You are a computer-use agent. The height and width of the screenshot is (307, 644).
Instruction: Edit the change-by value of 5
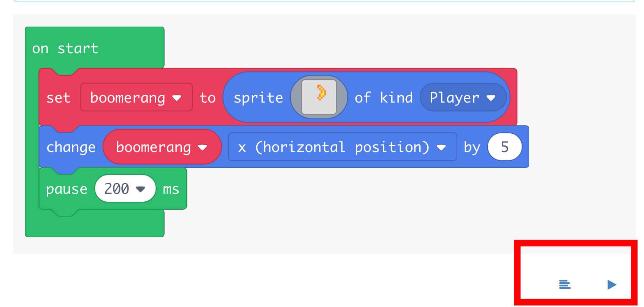click(504, 147)
